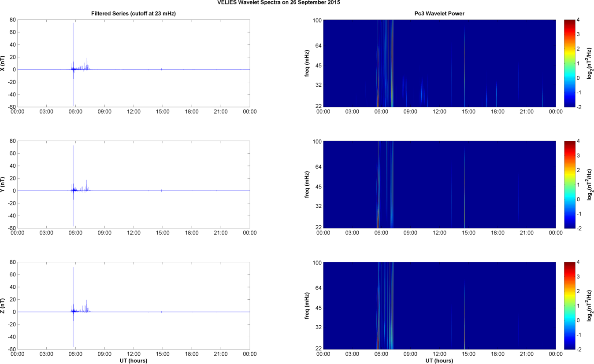This screenshot has height=364, width=594.
Task: Select the "Filtered Series (cutoff at 23 mHz)" heading
Action: pyautogui.click(x=134, y=14)
